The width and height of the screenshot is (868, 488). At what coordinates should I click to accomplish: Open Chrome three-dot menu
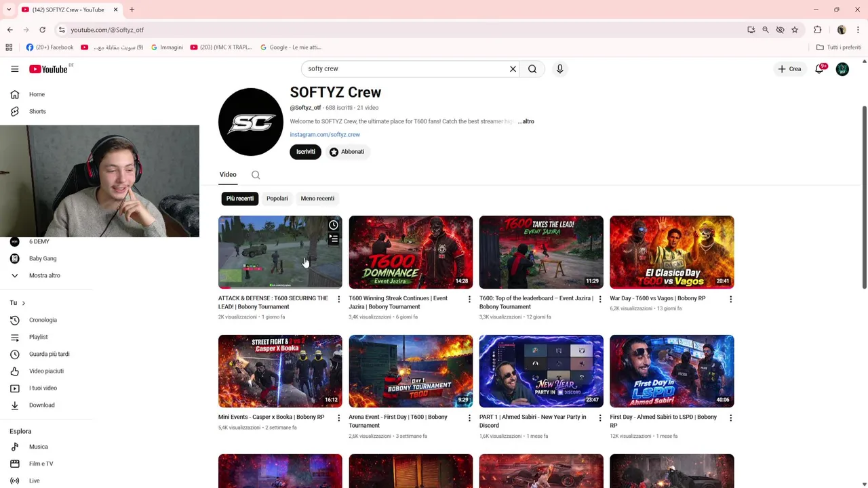tap(858, 30)
